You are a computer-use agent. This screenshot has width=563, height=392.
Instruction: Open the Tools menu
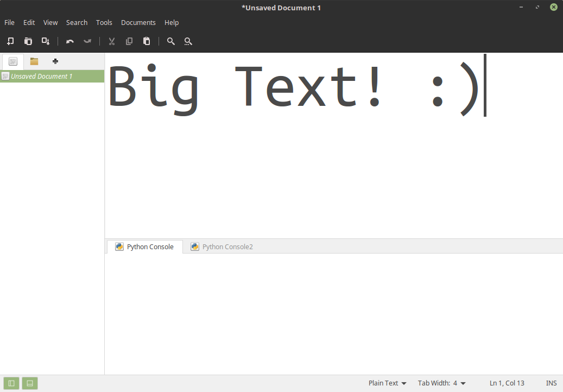(104, 23)
